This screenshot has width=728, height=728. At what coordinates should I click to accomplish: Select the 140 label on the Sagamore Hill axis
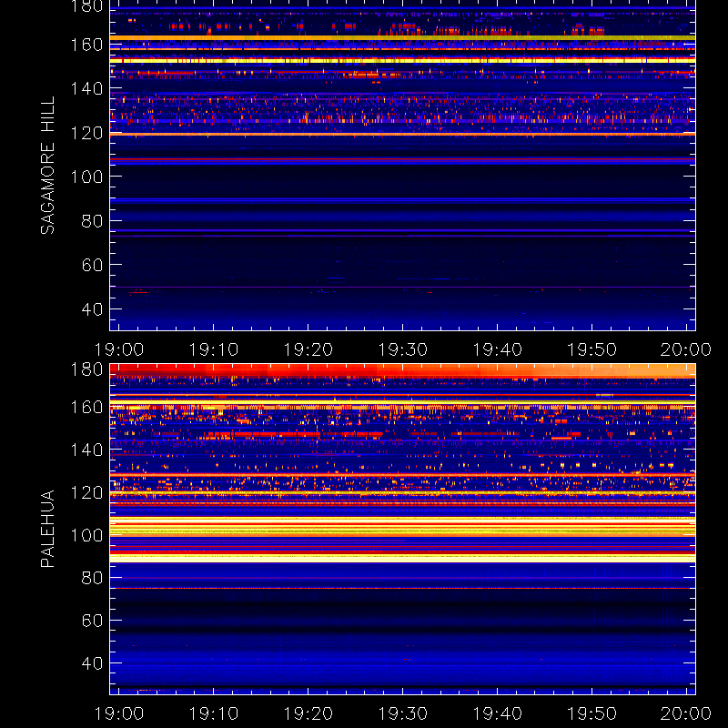pos(86,88)
